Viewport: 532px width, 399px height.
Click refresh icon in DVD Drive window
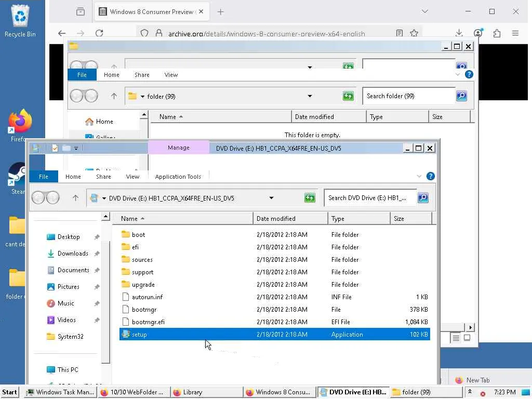(310, 198)
